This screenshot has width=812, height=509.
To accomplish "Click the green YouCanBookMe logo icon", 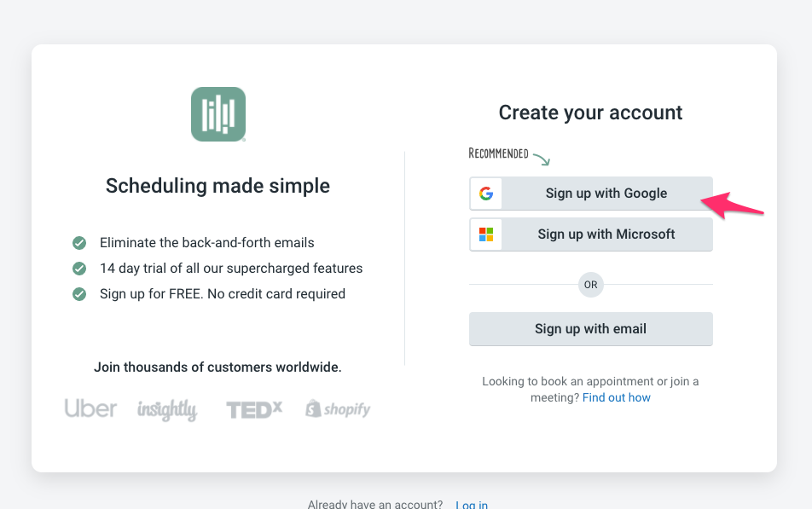I will [x=218, y=114].
